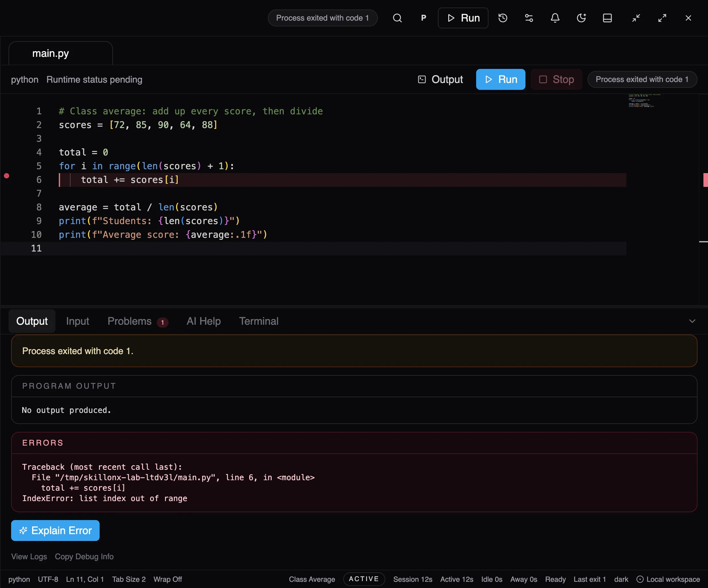Click the P icon in top toolbar
Viewport: 708px width, 588px height.
(x=424, y=18)
